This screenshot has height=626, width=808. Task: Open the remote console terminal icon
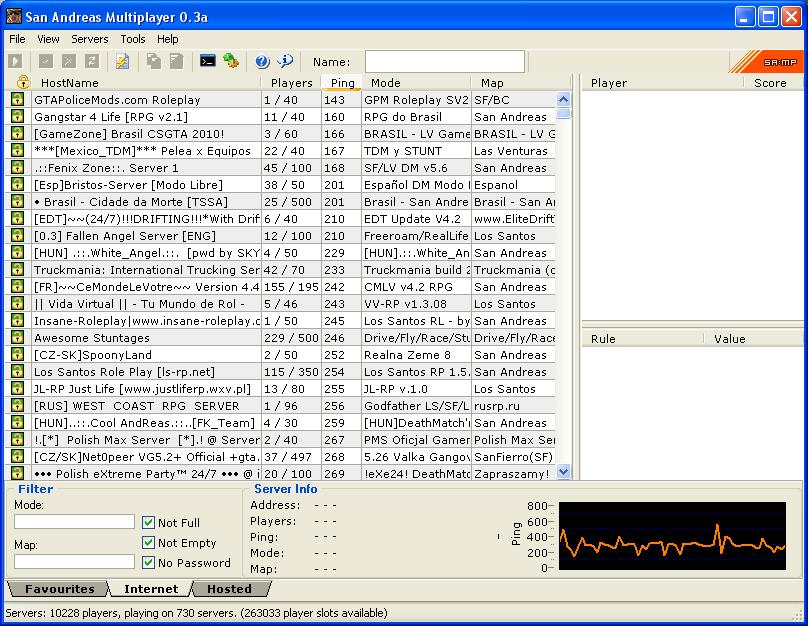click(x=208, y=61)
